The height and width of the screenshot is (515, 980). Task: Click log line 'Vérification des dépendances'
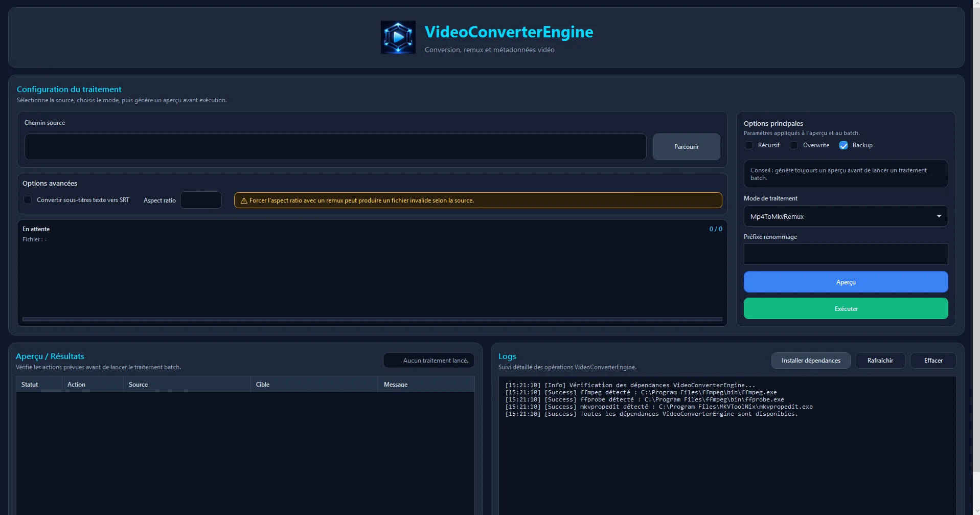pos(630,385)
